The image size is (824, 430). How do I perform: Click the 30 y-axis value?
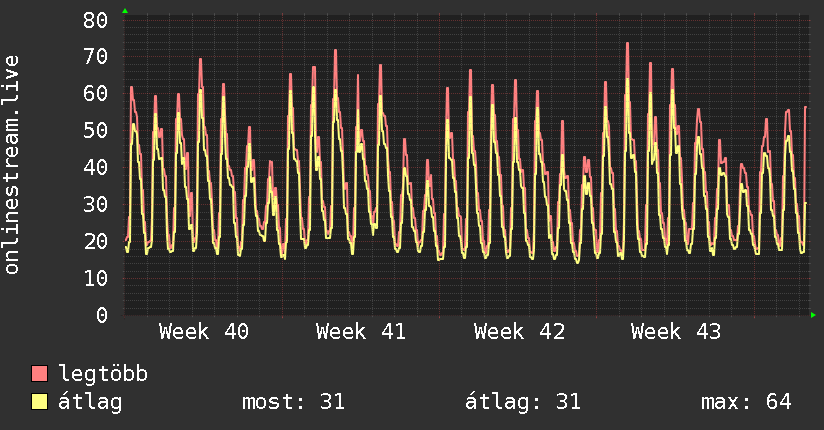[95, 204]
